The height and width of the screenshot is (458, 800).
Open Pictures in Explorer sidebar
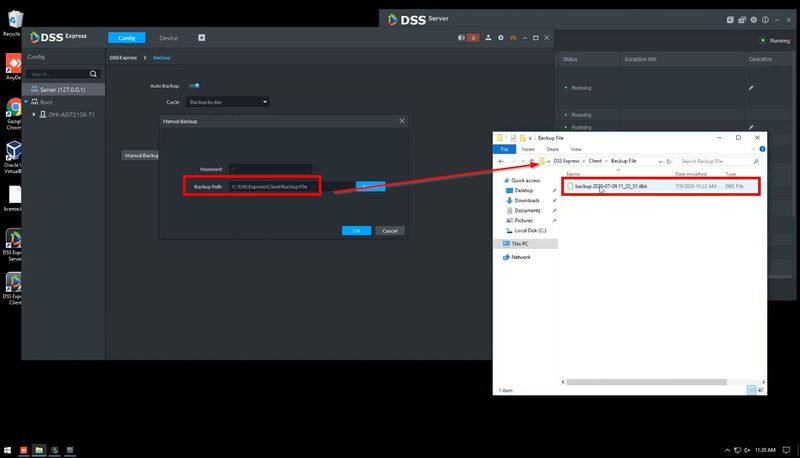point(523,220)
